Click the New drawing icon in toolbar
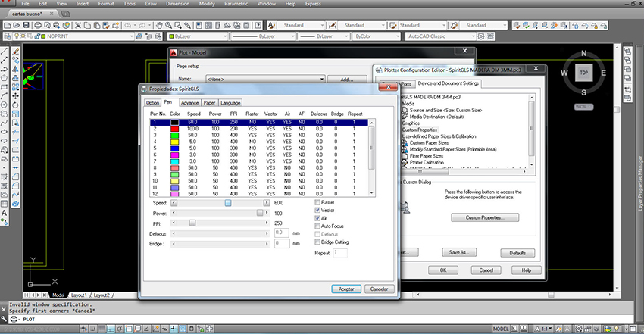Image resolution: width=644 pixels, height=334 pixels. point(7,26)
